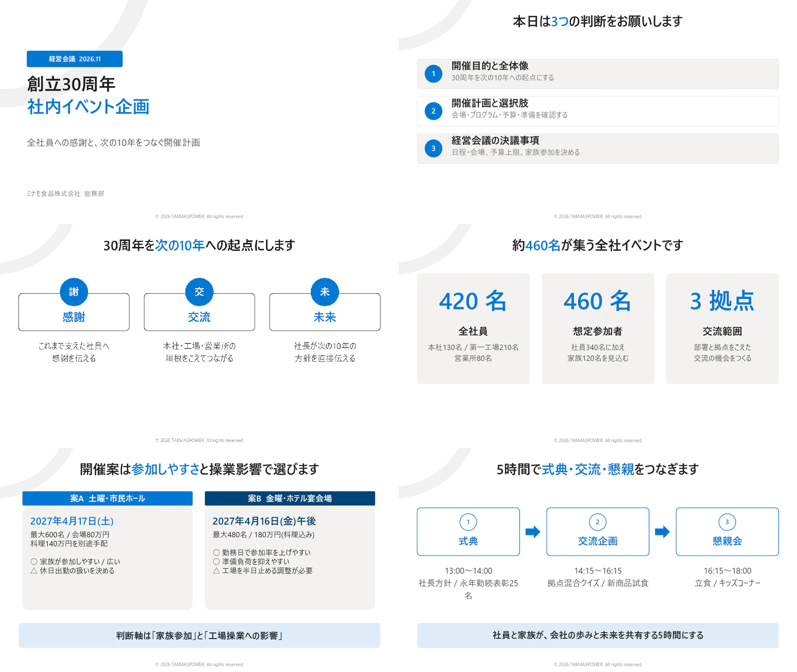Click the outlined circle 3 above 懇親会

(x=727, y=522)
